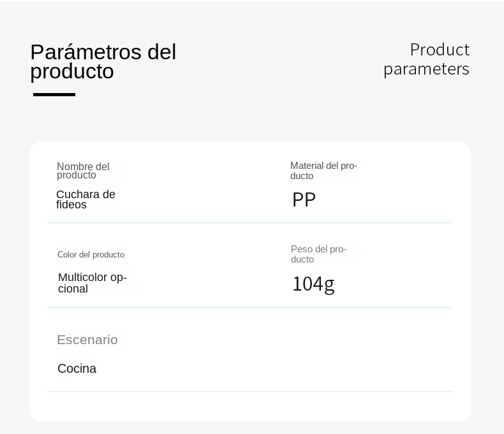
Task: Click the 'Nombre del producto' label
Action: coord(83,171)
